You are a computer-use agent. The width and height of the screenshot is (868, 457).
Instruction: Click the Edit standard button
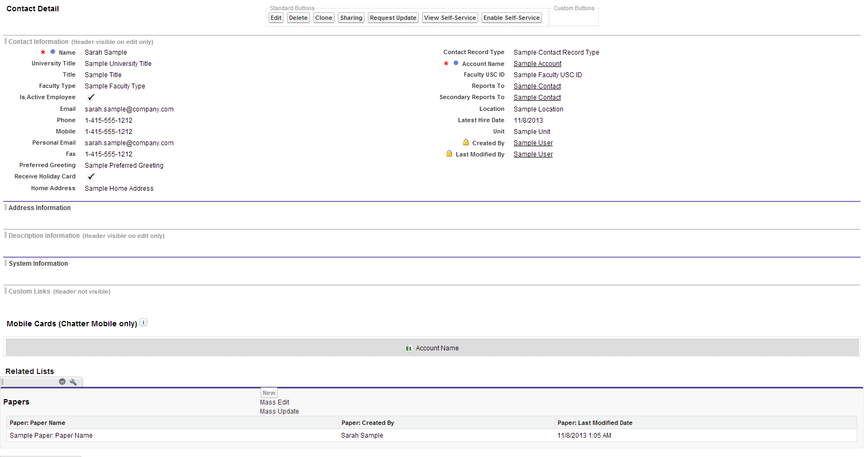[x=276, y=18]
